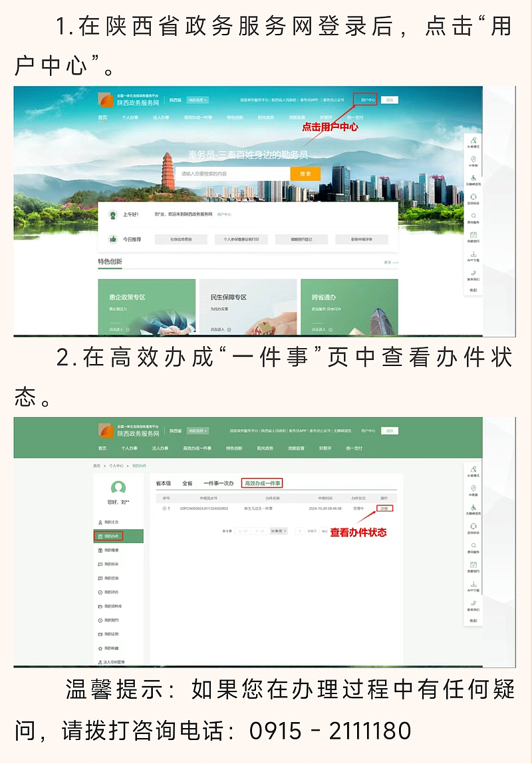532x778 pixels.
Task: Open 地区选择 dropdown on the homepage banner
Action: coord(198,100)
